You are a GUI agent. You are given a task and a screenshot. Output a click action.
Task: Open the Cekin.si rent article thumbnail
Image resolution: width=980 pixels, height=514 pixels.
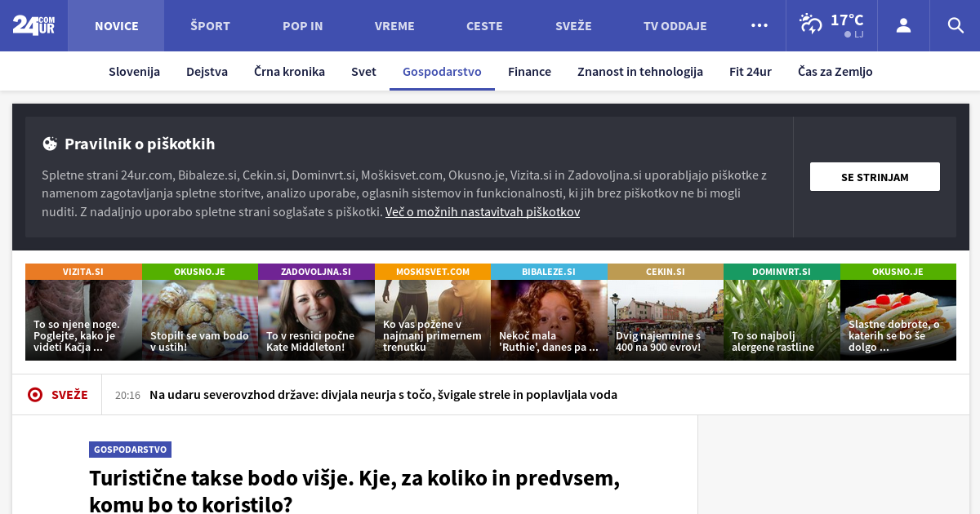coord(665,319)
